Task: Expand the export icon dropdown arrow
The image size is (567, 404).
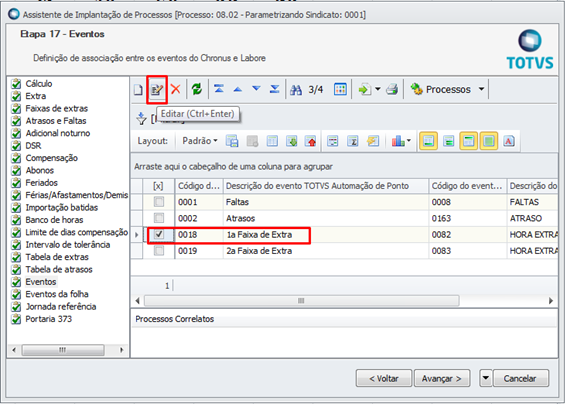Action: click(x=378, y=89)
